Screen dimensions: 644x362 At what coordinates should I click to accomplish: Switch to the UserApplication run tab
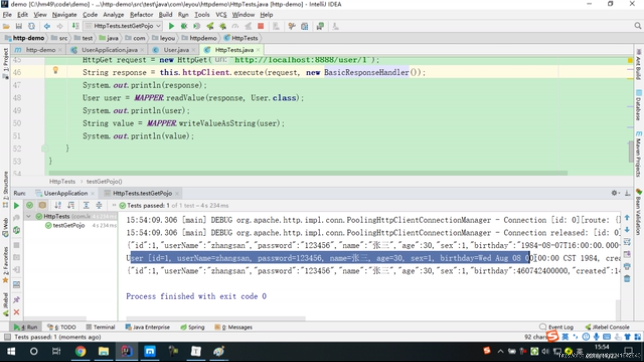[x=65, y=193]
